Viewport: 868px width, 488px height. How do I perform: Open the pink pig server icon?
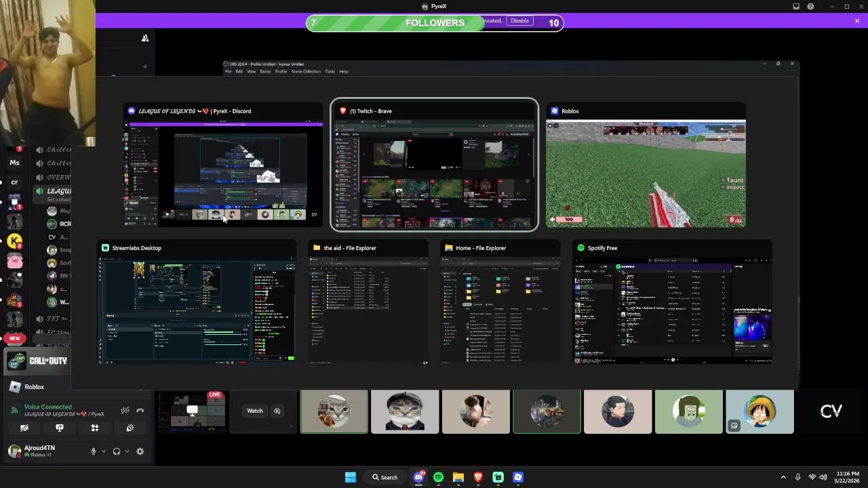(15, 260)
